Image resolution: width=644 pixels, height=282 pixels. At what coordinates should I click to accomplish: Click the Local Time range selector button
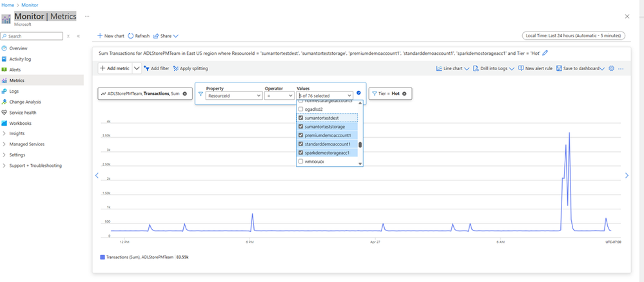point(572,35)
